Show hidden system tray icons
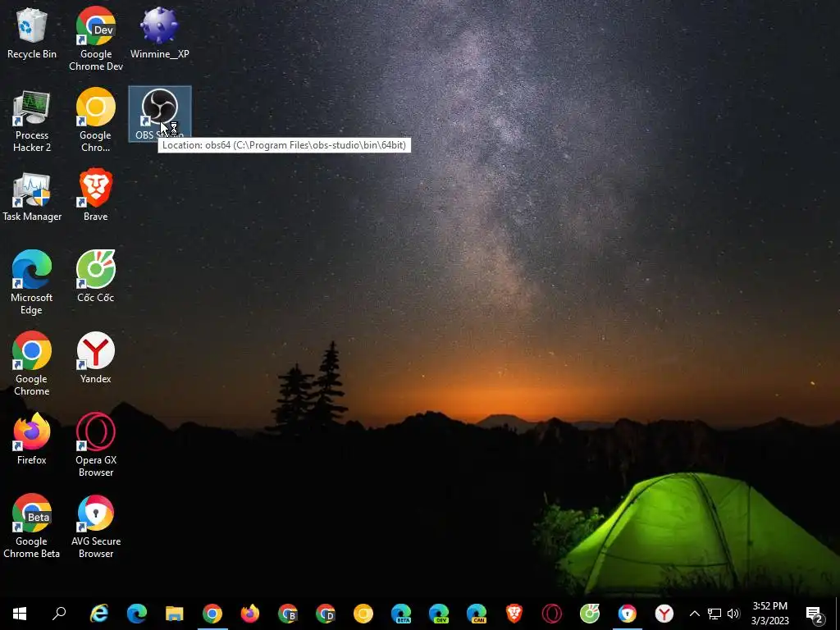Screen dimensions: 840x630 [x=694, y=614]
